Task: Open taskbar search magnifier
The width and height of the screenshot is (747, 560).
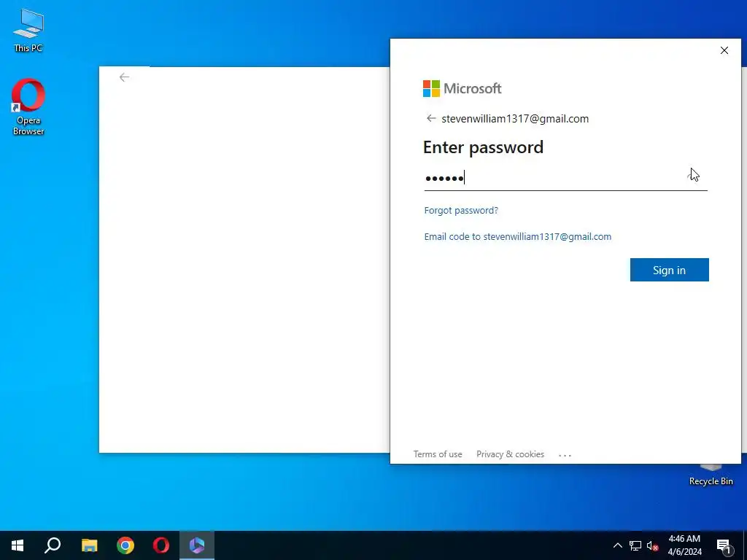Action: coord(53,545)
